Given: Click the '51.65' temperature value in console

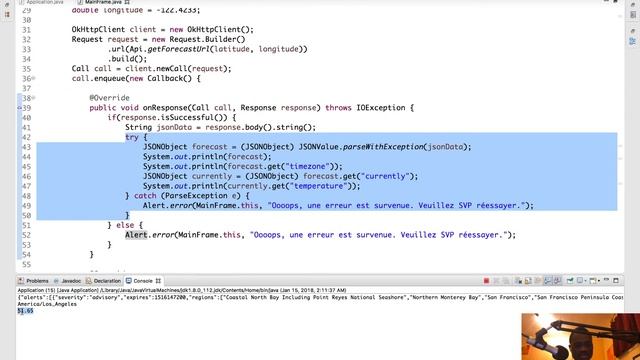Looking at the screenshot, I should tap(25, 311).
